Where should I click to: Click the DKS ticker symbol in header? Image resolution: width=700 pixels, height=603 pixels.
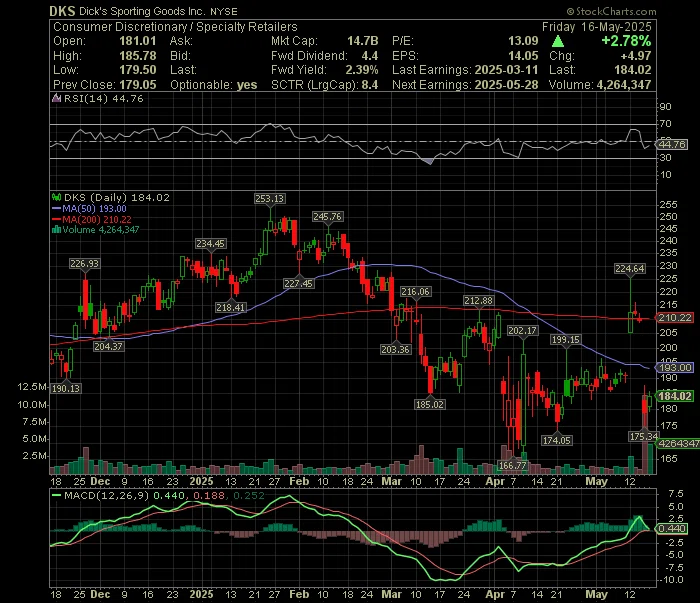[62, 11]
